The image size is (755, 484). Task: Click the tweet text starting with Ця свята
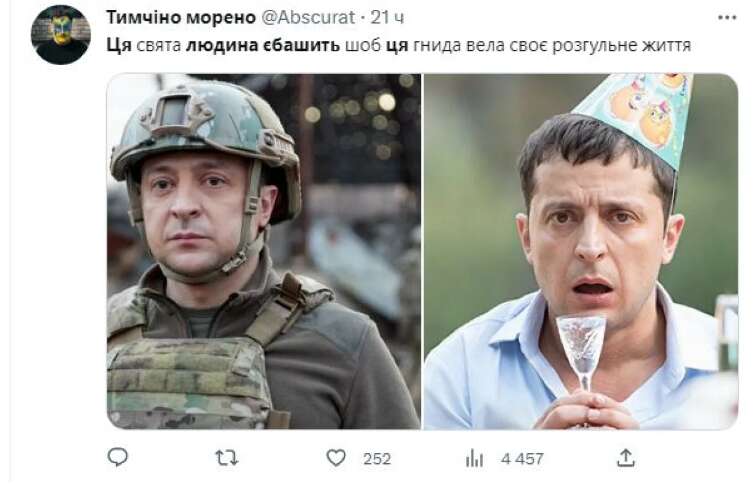(x=399, y=45)
